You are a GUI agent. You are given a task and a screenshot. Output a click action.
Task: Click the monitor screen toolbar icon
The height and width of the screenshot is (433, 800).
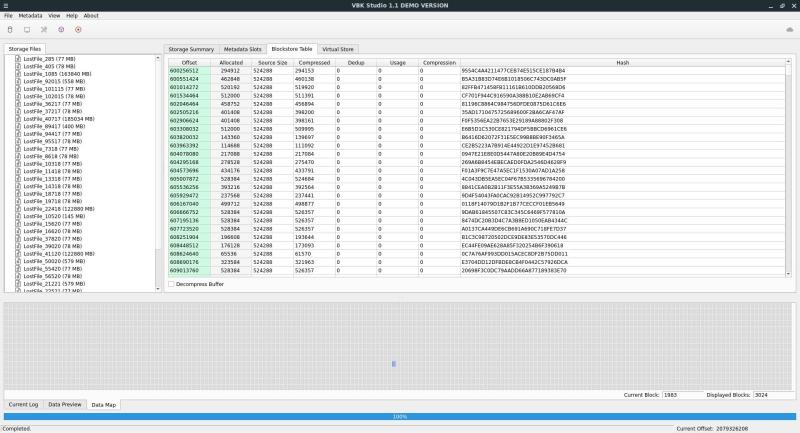[x=27, y=30]
